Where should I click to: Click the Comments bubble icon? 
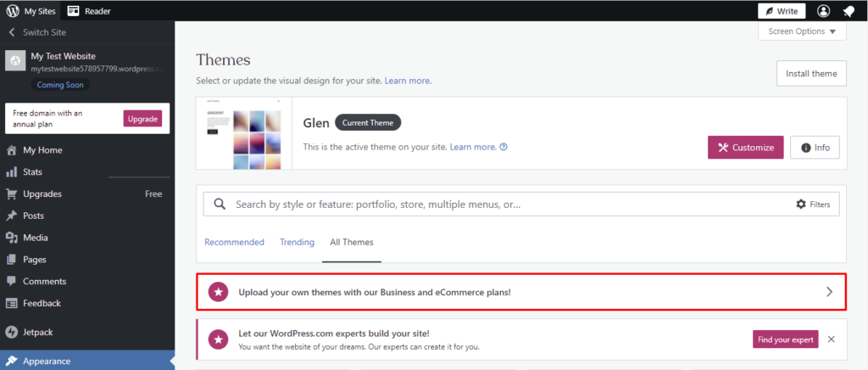[x=12, y=282]
